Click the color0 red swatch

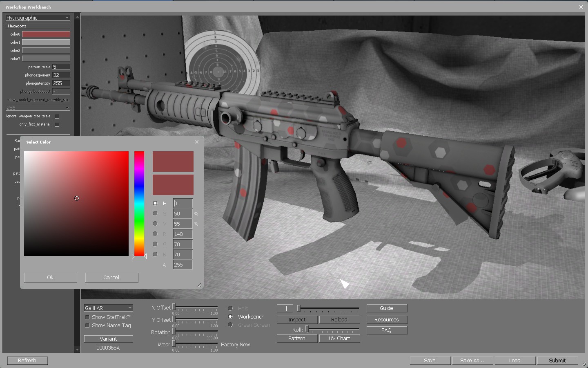coord(46,34)
